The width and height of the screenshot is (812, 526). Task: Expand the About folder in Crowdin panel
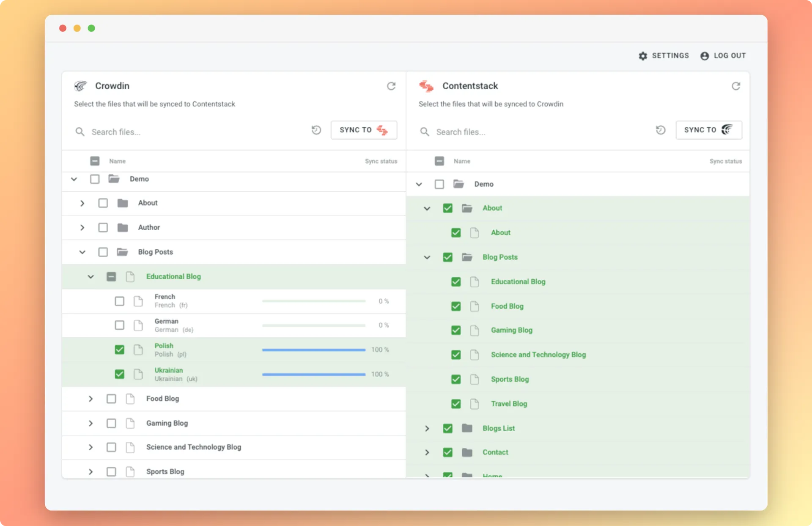pos(82,203)
